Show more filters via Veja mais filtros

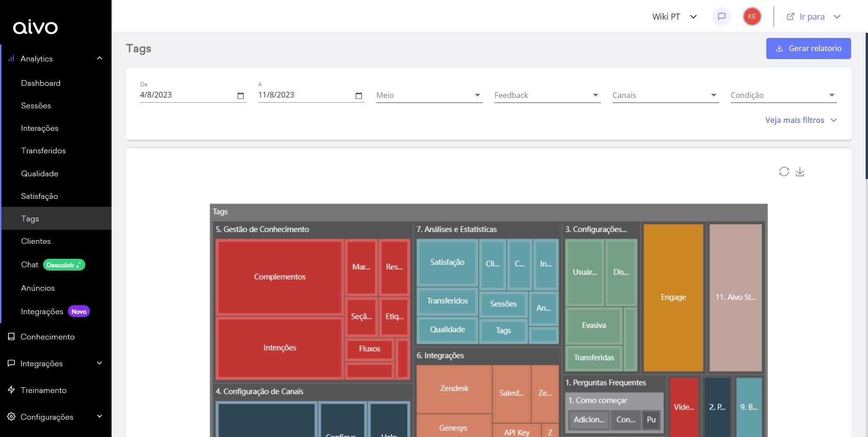pos(801,120)
